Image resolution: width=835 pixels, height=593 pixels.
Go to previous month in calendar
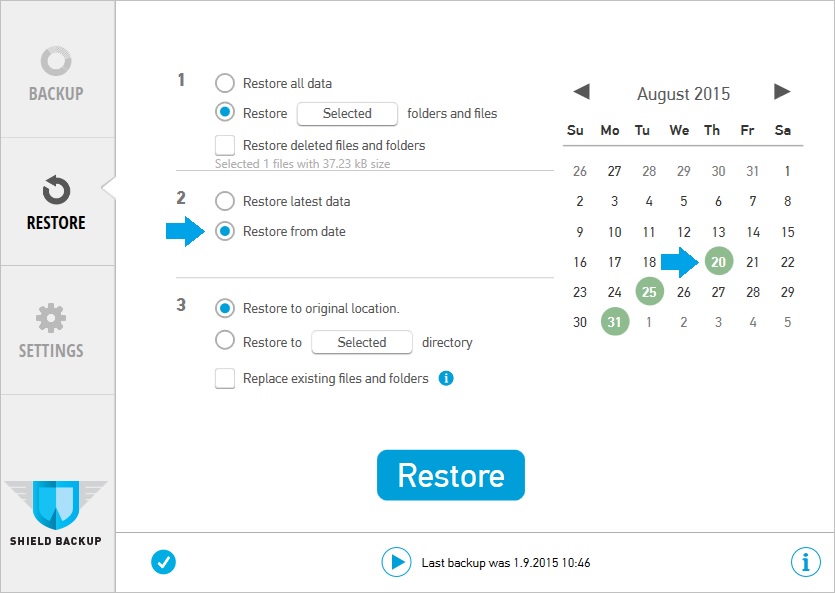click(x=582, y=92)
